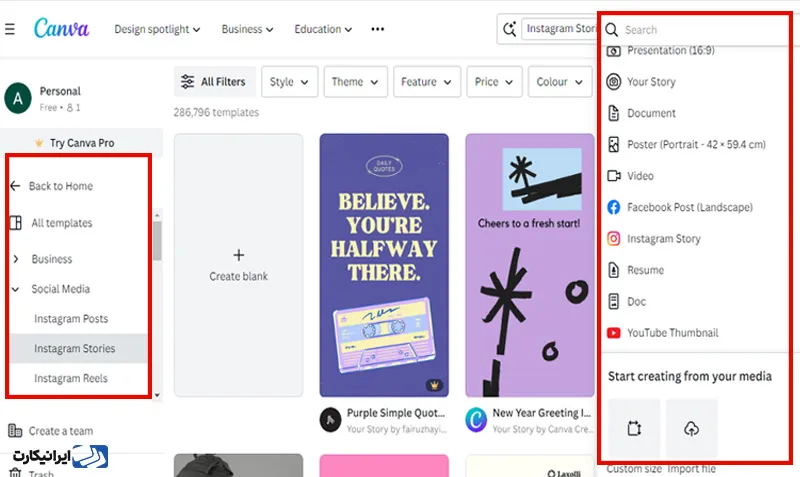Screen dimensions: 800x477
Task: Click the Poster portrait icon
Action: pyautogui.click(x=614, y=144)
